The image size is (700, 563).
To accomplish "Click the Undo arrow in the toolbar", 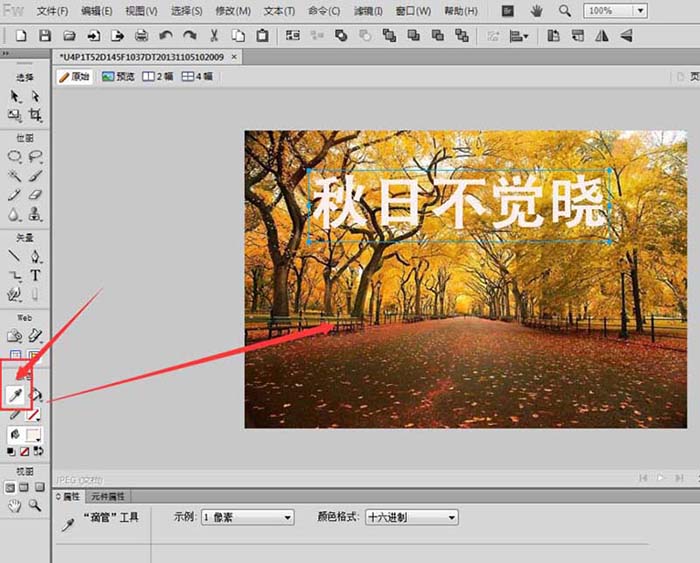I will tap(165, 36).
